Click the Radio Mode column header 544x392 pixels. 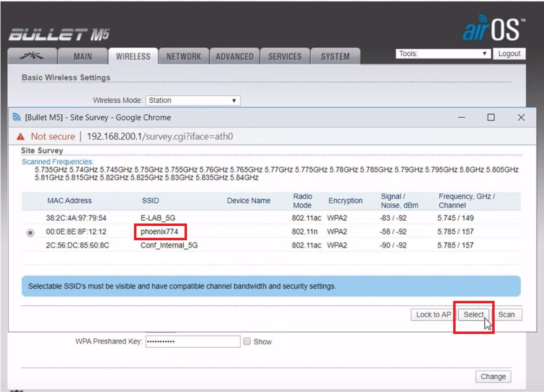point(303,201)
